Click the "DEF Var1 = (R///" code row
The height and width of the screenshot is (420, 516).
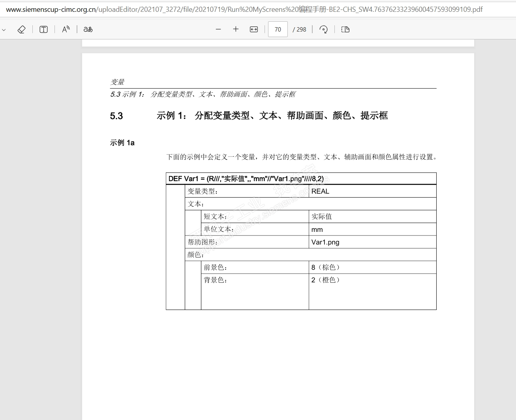point(301,179)
